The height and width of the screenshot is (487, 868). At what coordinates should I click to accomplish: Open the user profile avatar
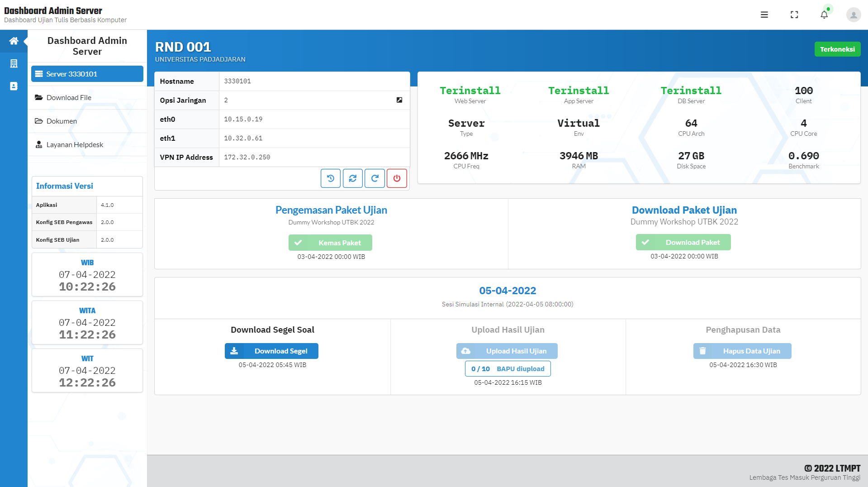pos(854,14)
